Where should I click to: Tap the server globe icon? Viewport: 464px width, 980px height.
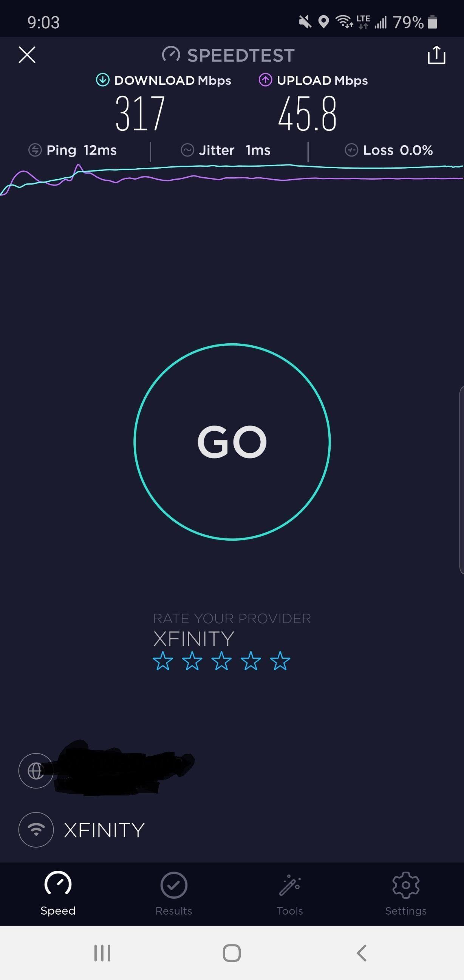pos(36,771)
